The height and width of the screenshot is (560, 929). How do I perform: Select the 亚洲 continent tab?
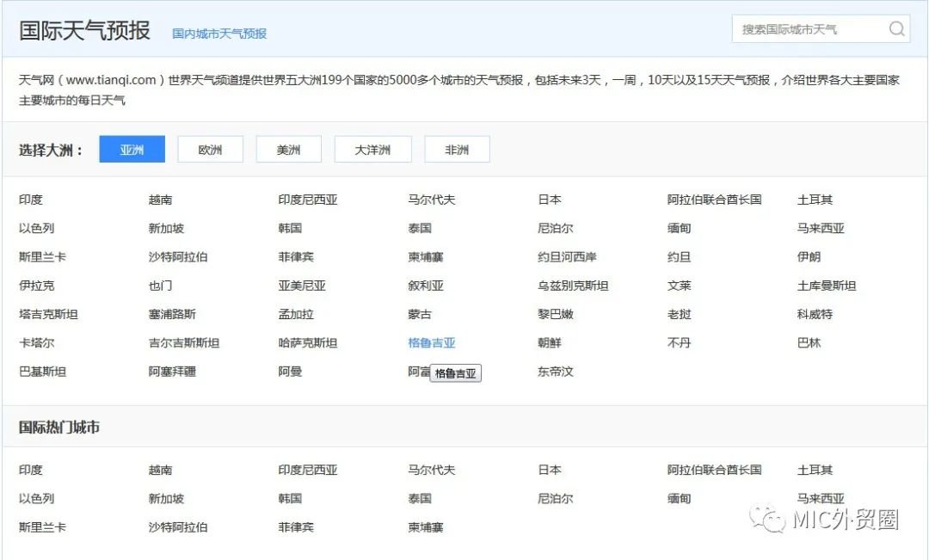point(131,148)
